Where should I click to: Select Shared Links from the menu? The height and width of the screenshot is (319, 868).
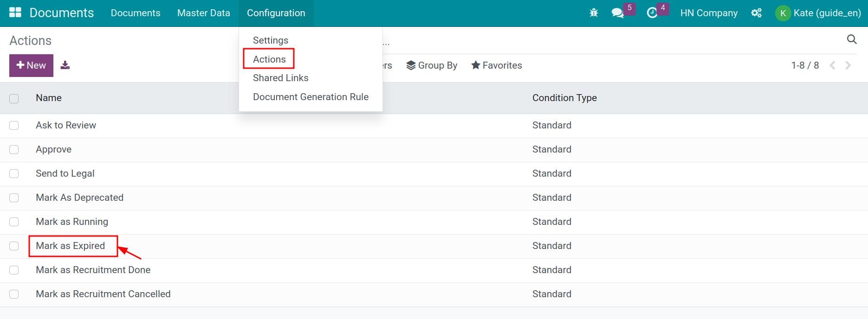[x=281, y=78]
